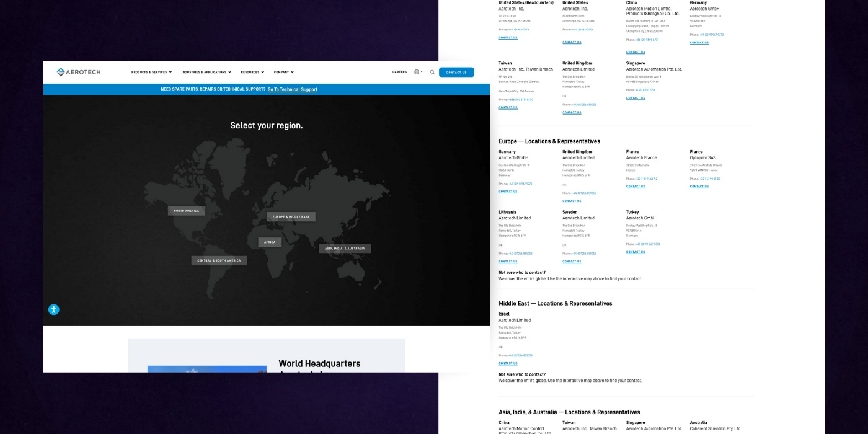Image resolution: width=868 pixels, height=434 pixels.
Task: Open the Company dropdown menu
Action: click(283, 72)
